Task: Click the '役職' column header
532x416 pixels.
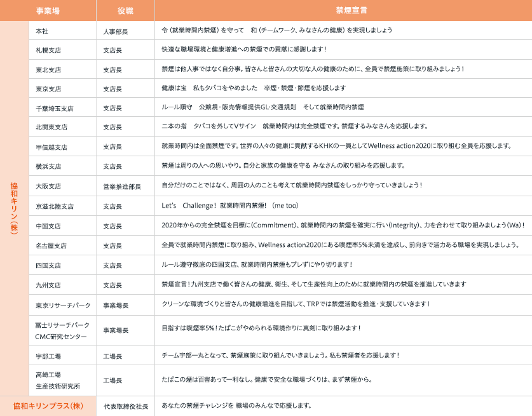Action: pos(125,11)
